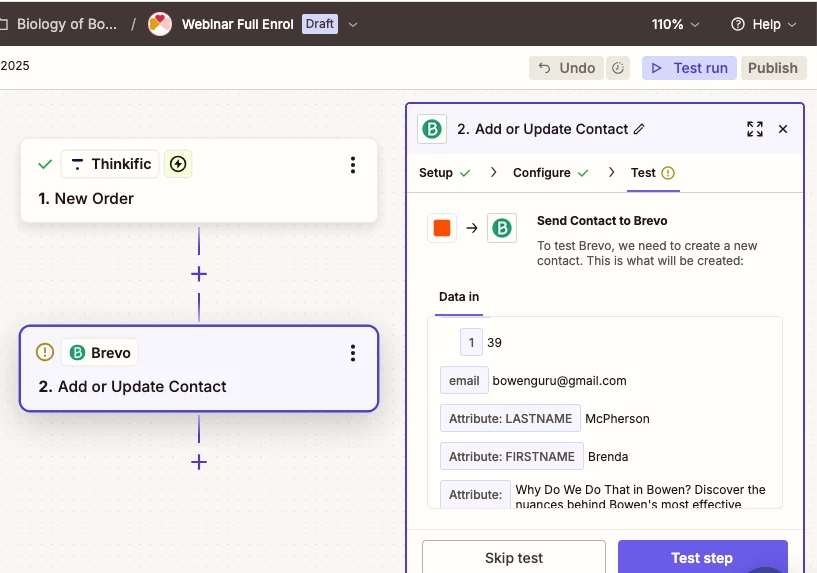This screenshot has height=573, width=817.
Task: Select the Thinkific app chip on step 1
Action: click(x=110, y=164)
